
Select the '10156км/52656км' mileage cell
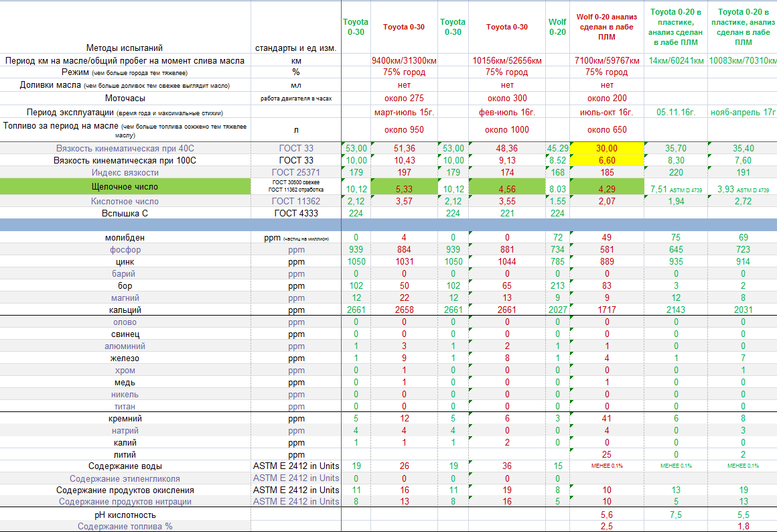click(x=507, y=61)
